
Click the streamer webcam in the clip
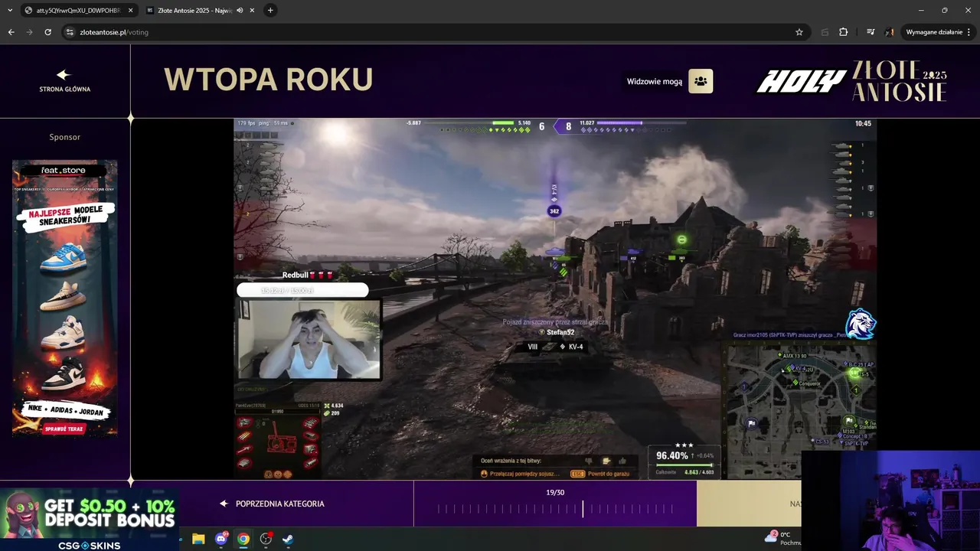tap(309, 339)
